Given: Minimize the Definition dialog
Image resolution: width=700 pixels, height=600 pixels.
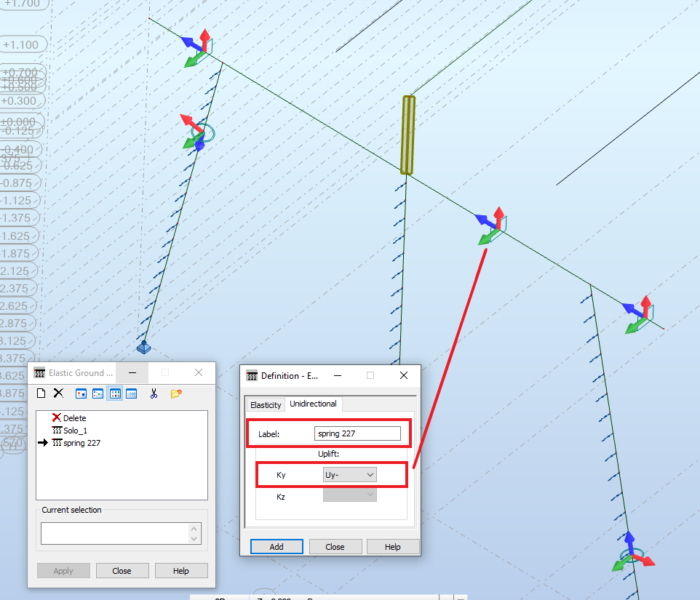Looking at the screenshot, I should coord(338,375).
